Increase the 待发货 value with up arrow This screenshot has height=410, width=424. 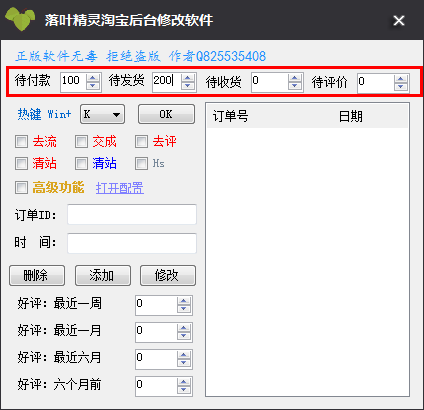click(188, 78)
